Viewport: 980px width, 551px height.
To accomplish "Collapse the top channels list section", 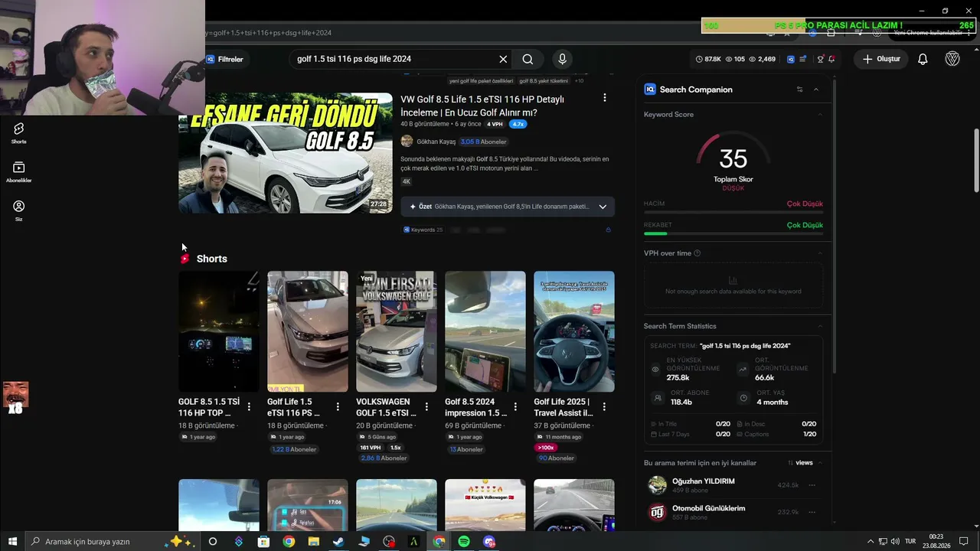I will tap(820, 463).
